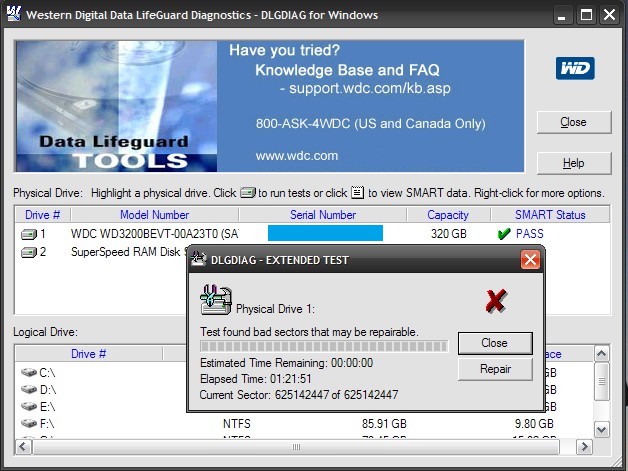This screenshot has width=628, height=471.
Task: Select physical drive 2 icon
Action: pyautogui.click(x=29, y=252)
